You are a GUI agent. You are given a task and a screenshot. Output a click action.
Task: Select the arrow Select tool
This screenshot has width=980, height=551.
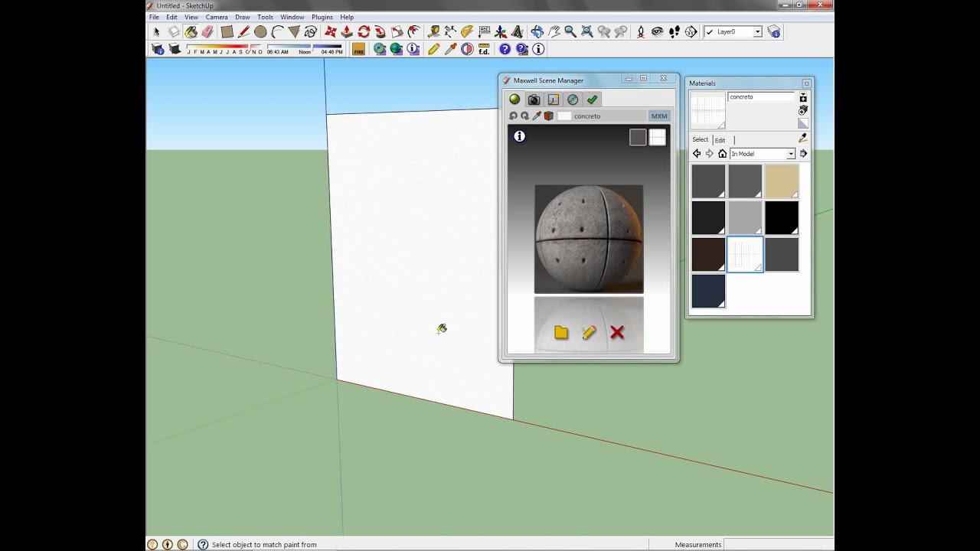pos(156,32)
